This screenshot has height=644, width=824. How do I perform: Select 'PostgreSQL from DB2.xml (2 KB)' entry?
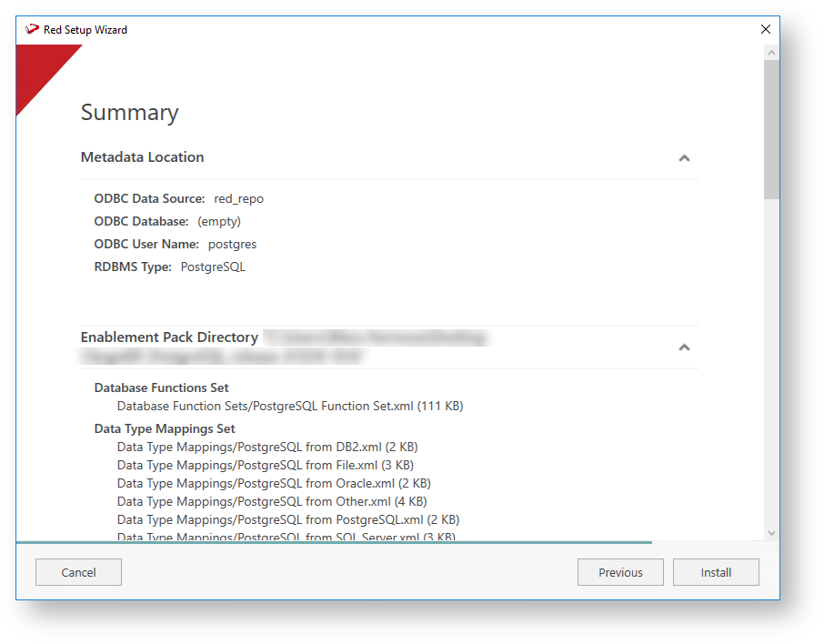[267, 447]
